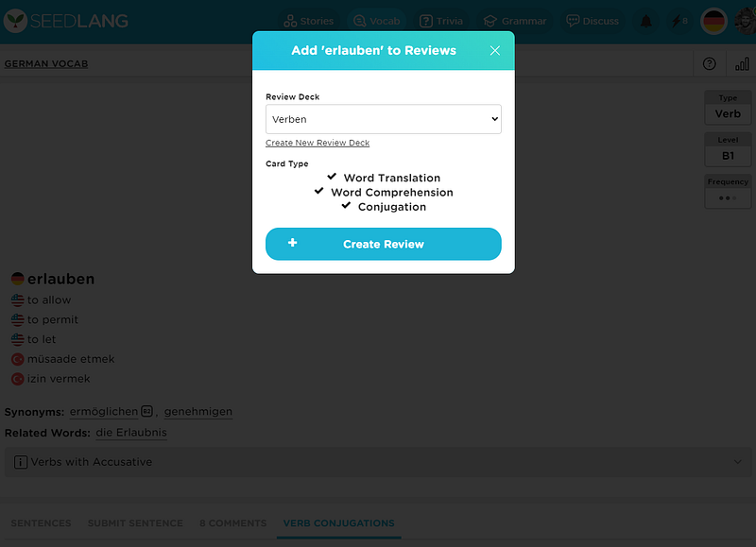Click the Seedlang sprout logo
The image size is (756, 547).
click(15, 21)
